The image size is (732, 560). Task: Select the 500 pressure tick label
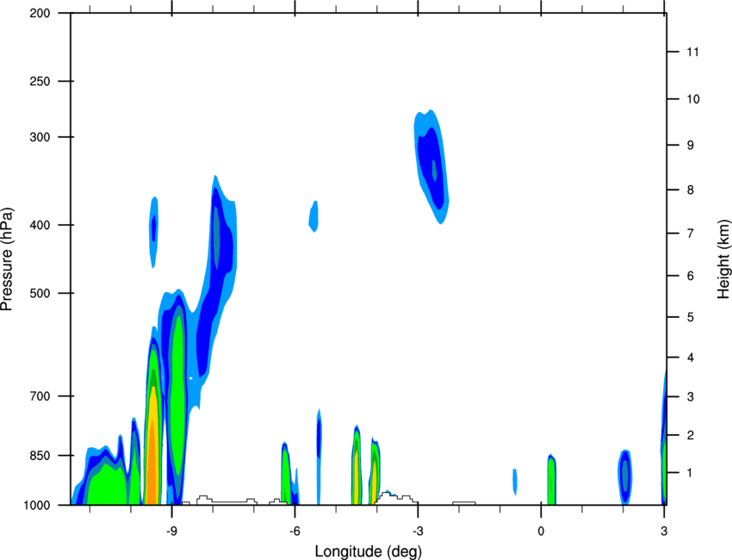click(40, 293)
